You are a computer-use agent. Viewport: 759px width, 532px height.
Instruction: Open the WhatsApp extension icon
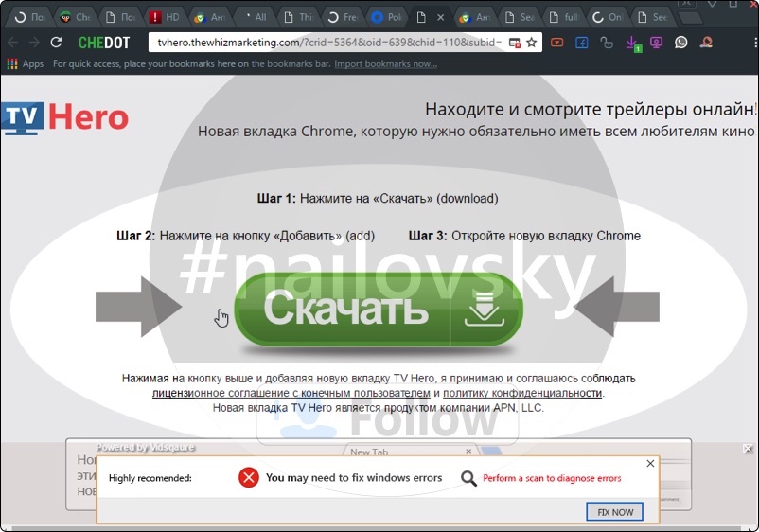click(x=681, y=43)
